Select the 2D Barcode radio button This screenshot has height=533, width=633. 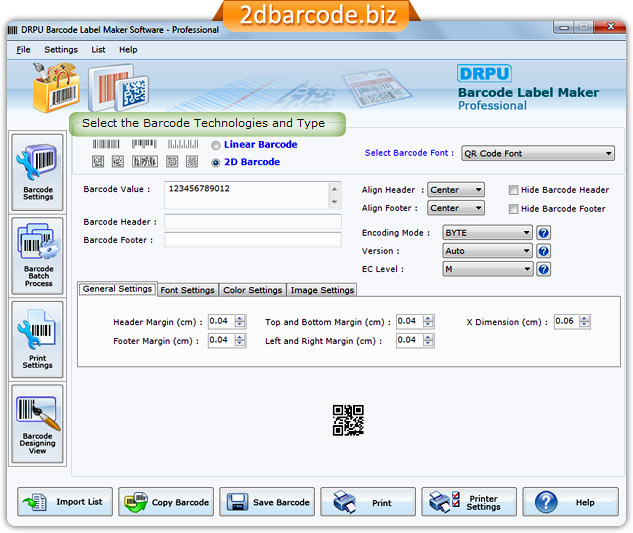(x=216, y=163)
